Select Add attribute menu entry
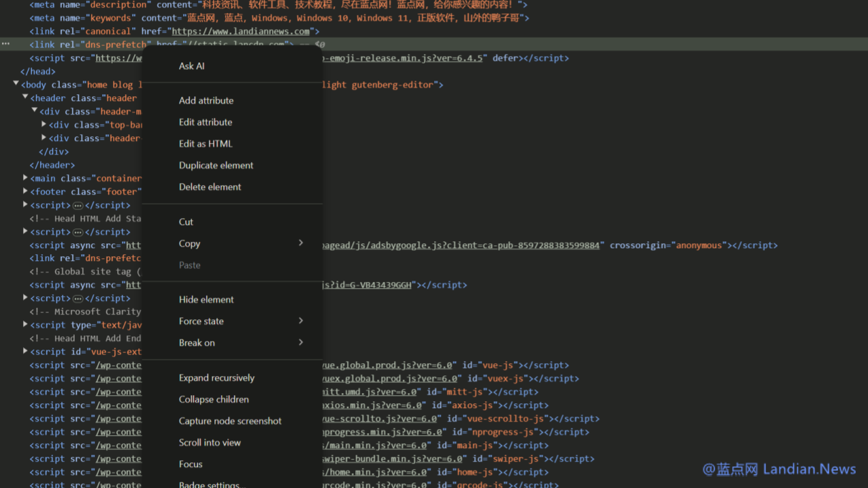The image size is (868, 488). [x=206, y=100]
